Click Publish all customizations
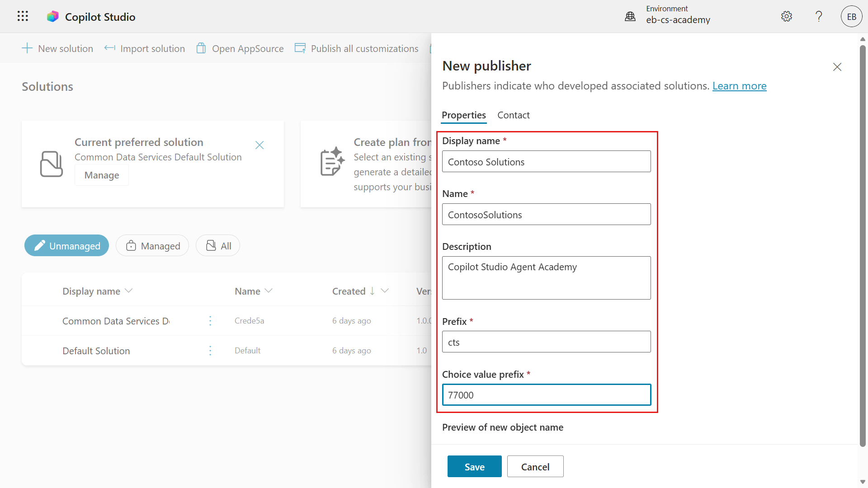The image size is (868, 488). tap(357, 48)
